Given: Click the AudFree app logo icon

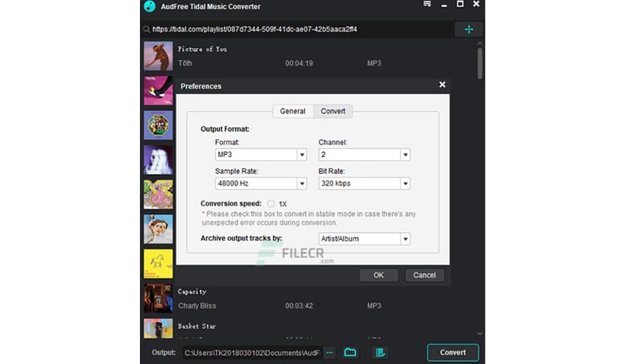Looking at the screenshot, I should [x=150, y=7].
